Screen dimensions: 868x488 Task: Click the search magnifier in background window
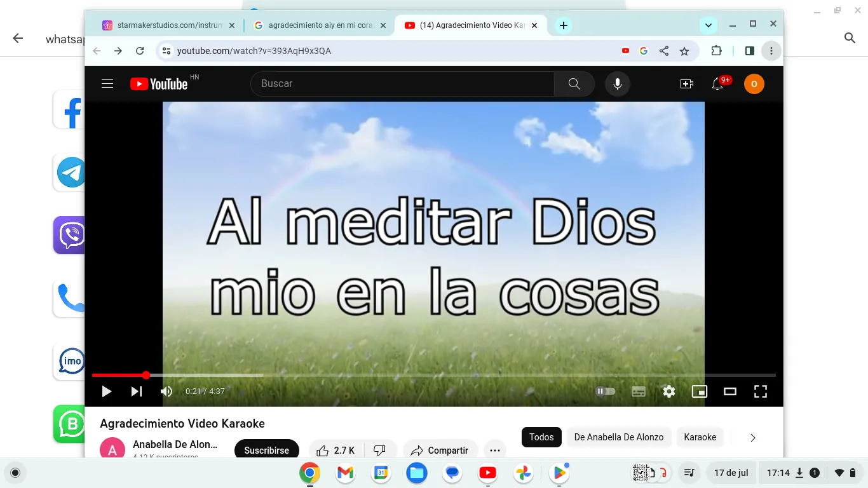[850, 38]
